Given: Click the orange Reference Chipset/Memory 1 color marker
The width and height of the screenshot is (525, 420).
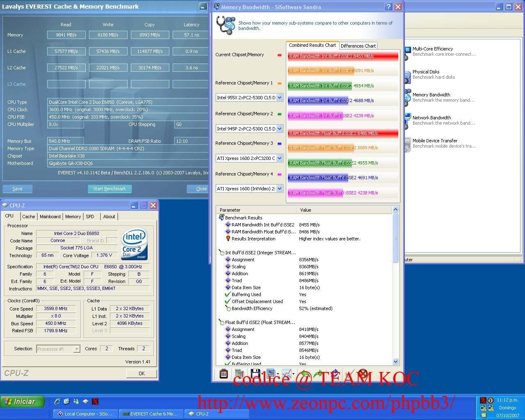Looking at the screenshot, I should point(279,83).
